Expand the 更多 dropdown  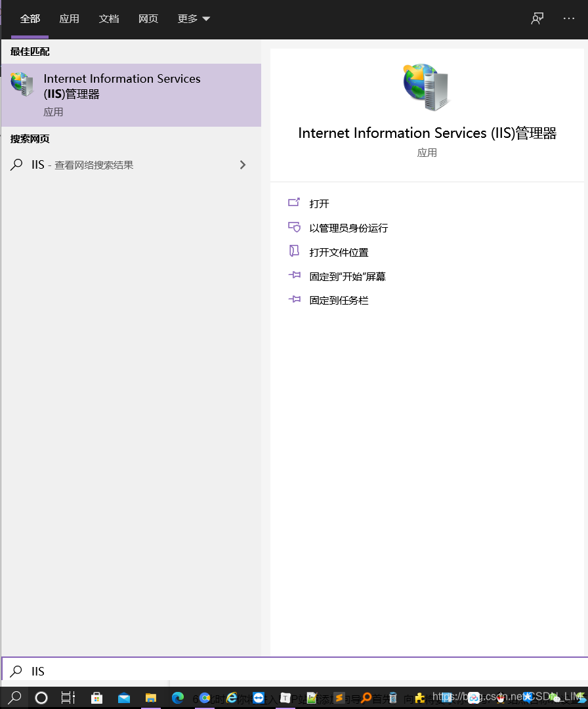pos(194,18)
